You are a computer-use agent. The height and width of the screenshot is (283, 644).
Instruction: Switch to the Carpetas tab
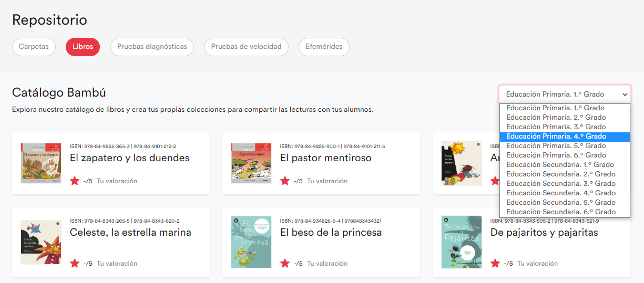(34, 47)
